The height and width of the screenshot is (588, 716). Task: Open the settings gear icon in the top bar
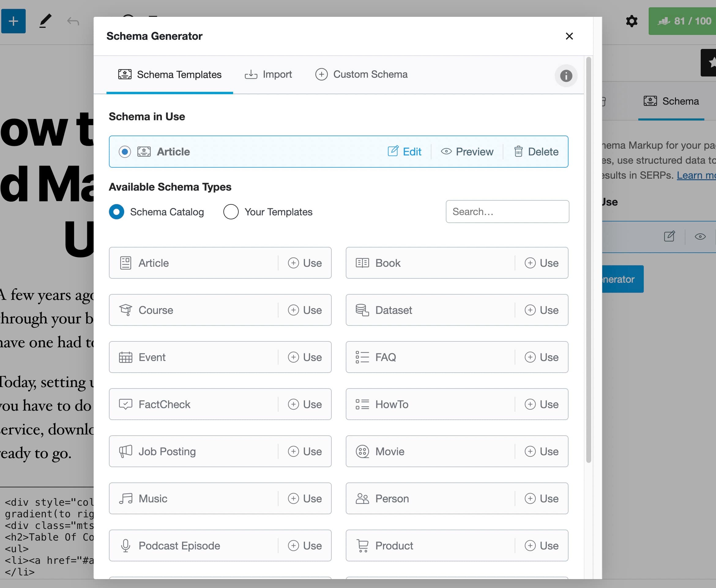[x=631, y=21]
